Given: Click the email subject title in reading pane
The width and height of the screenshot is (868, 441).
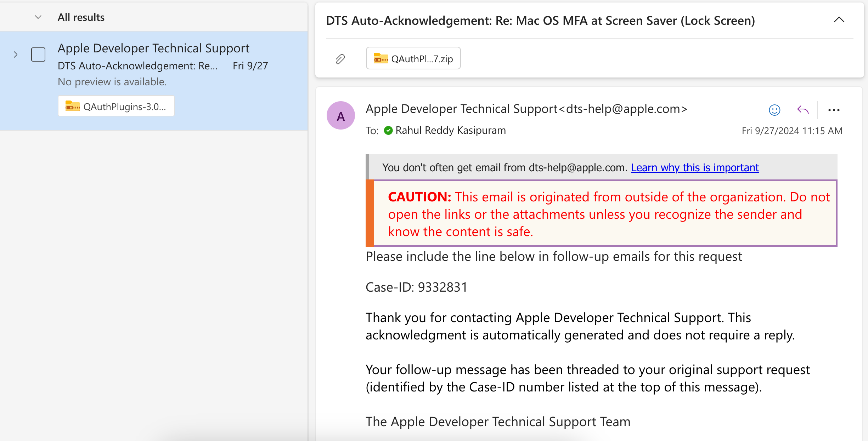Looking at the screenshot, I should [x=540, y=21].
